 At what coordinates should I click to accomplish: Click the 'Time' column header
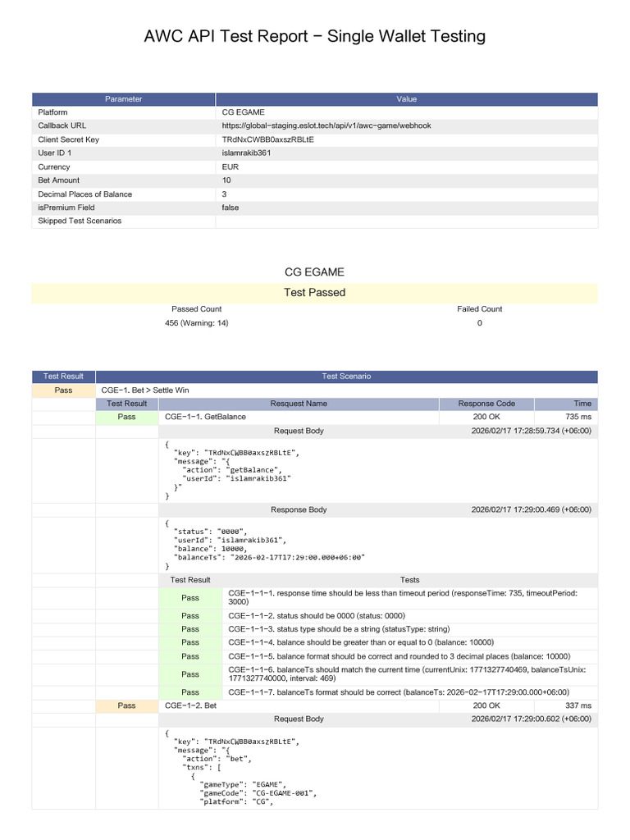click(x=566, y=404)
